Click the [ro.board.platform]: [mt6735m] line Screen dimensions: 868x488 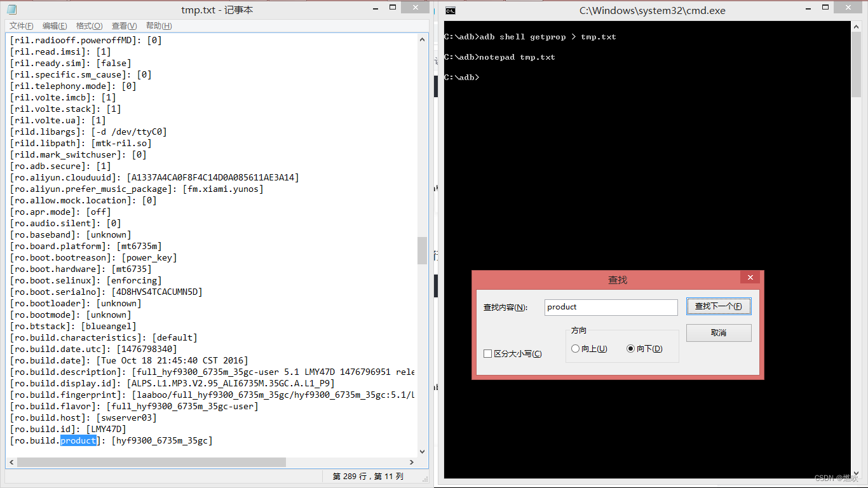(x=86, y=246)
